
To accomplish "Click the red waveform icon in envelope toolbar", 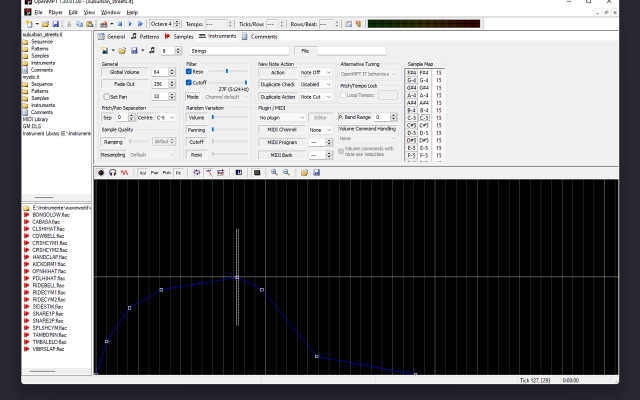I will pyautogui.click(x=124, y=173).
